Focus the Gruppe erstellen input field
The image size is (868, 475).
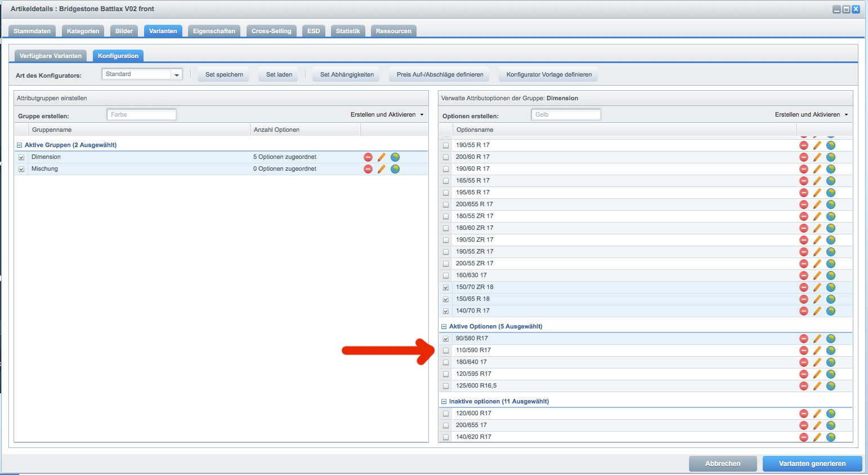pyautogui.click(x=141, y=114)
